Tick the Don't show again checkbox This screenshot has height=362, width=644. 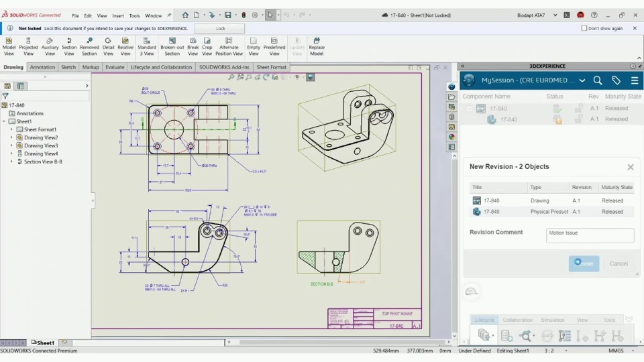coord(584,28)
